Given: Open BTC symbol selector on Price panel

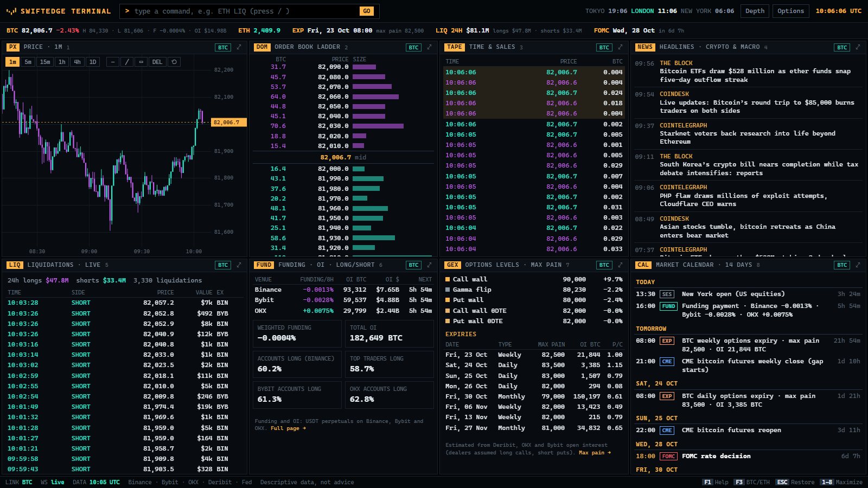Looking at the screenshot, I should point(223,48).
